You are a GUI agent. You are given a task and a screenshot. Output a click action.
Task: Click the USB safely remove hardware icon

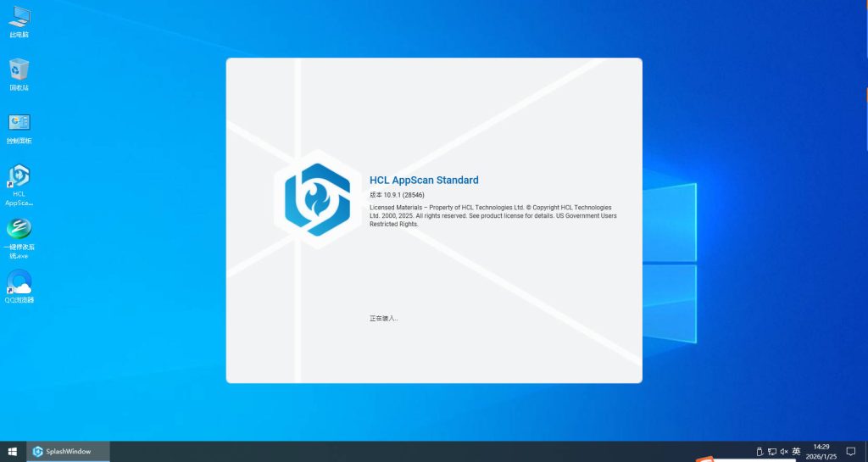pos(759,452)
